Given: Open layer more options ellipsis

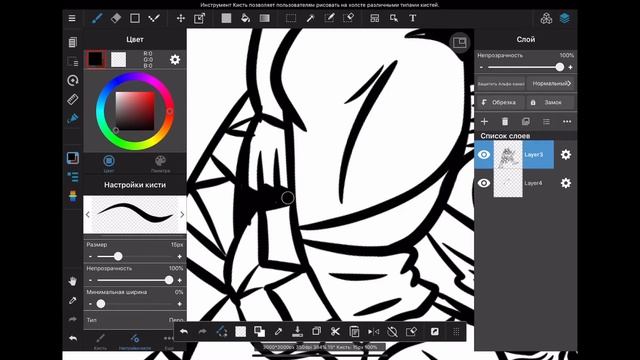Looking at the screenshot, I should click(567, 122).
